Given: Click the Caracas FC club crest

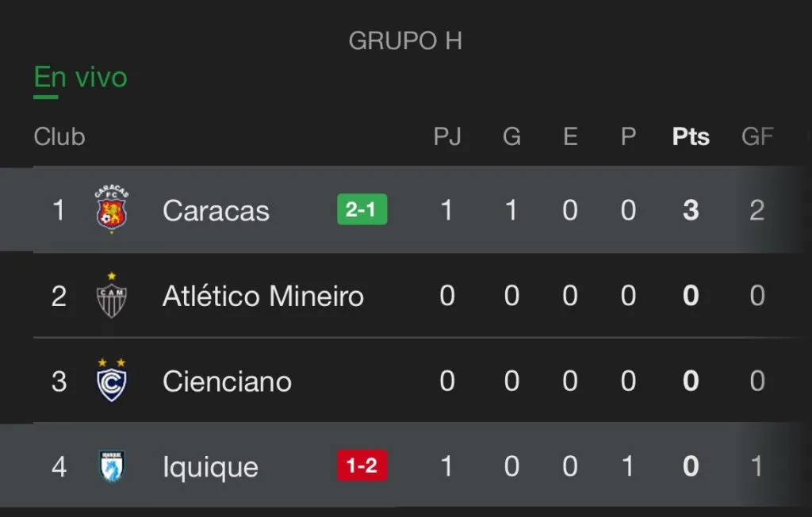Looking at the screenshot, I should (x=112, y=209).
